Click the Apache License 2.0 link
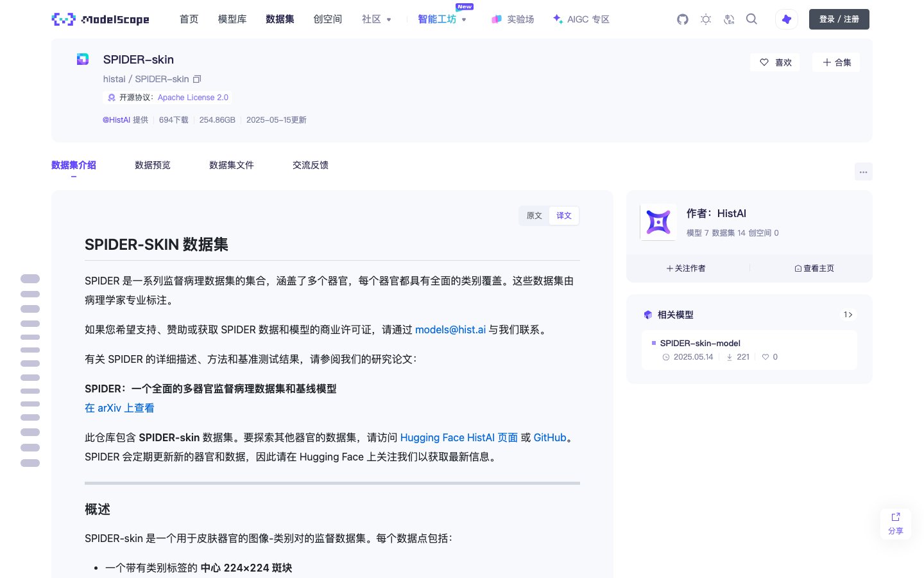The height and width of the screenshot is (578, 924). [x=193, y=98]
